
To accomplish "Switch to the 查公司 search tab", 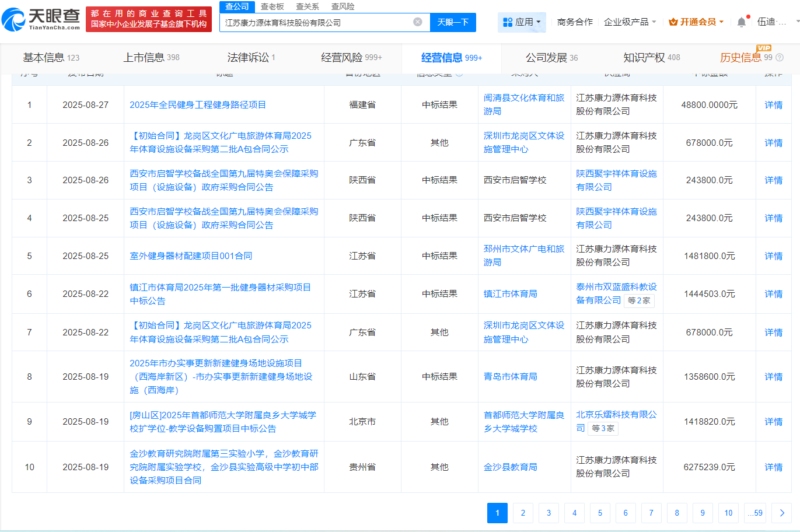I will point(237,6).
